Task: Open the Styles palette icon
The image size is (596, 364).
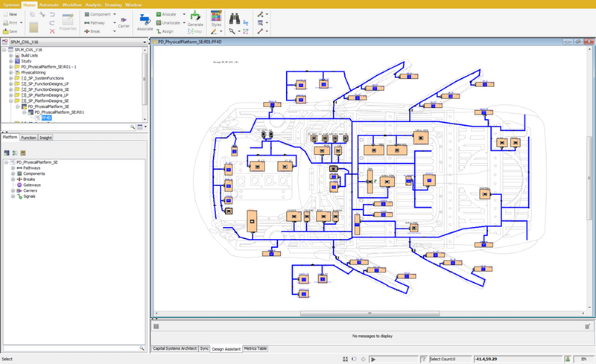Action: [x=216, y=17]
